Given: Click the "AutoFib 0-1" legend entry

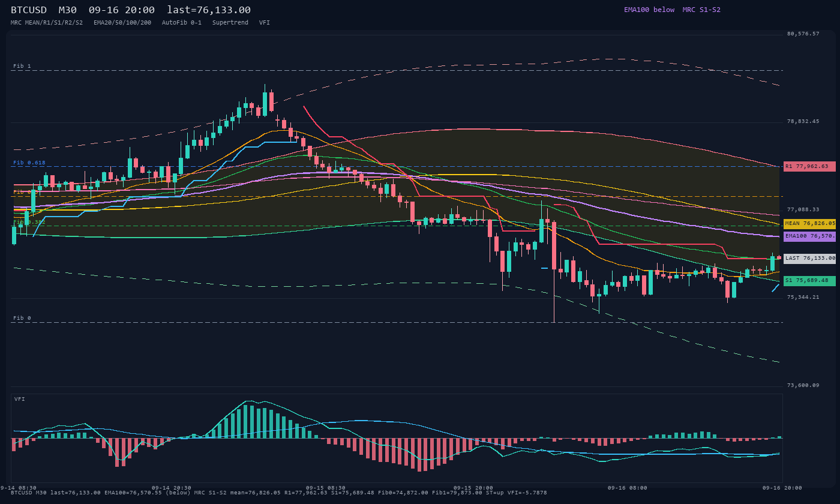Looking at the screenshot, I should 182,23.
